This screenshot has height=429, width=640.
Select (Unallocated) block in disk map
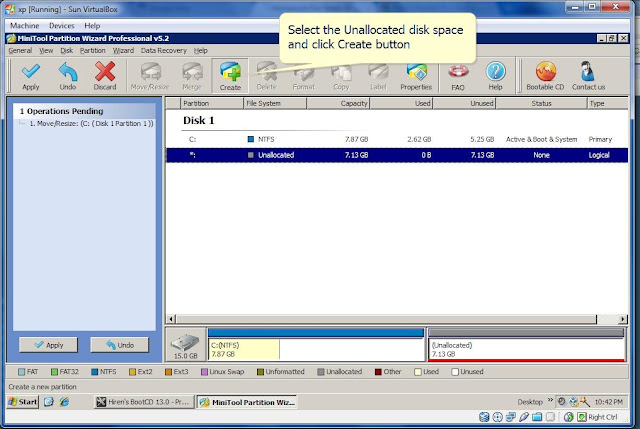[x=527, y=345]
